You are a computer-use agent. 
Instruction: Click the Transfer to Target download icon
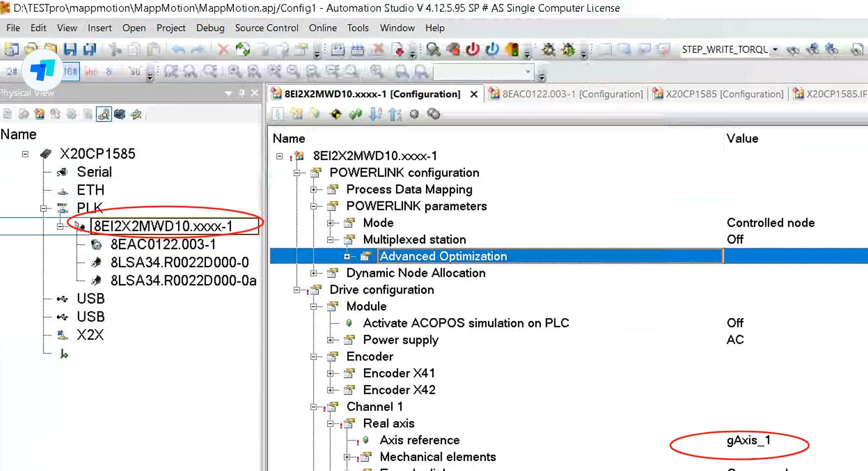[x=398, y=50]
